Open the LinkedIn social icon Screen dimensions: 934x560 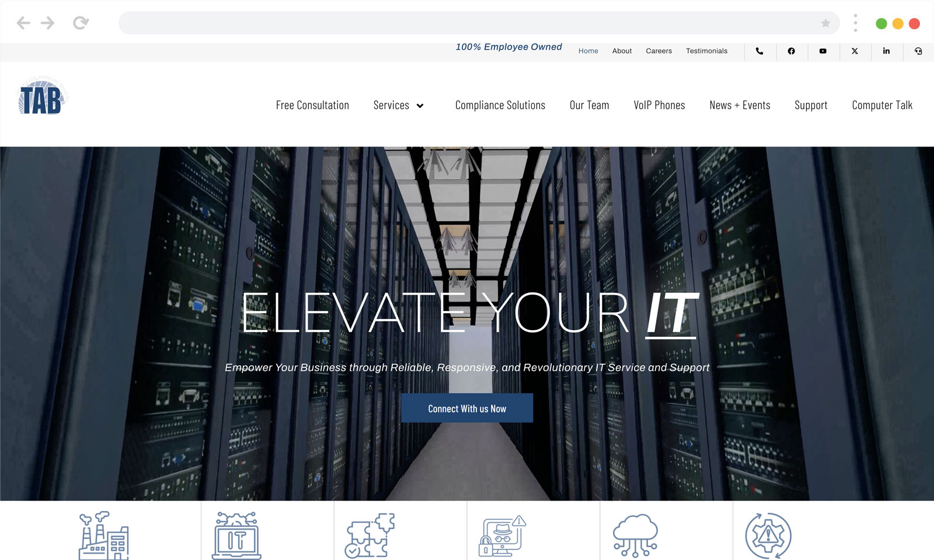886,51
